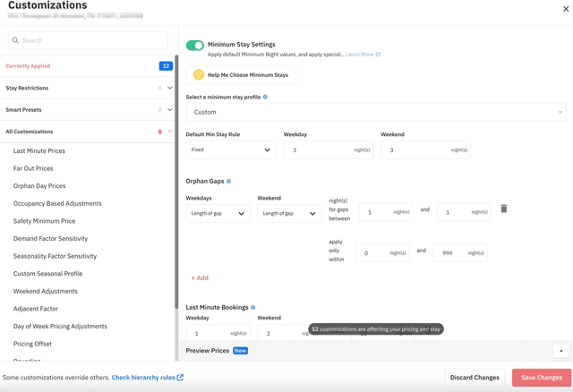573x392 pixels.
Task: Open the Default Min Stay Rule dropdown
Action: click(x=230, y=150)
